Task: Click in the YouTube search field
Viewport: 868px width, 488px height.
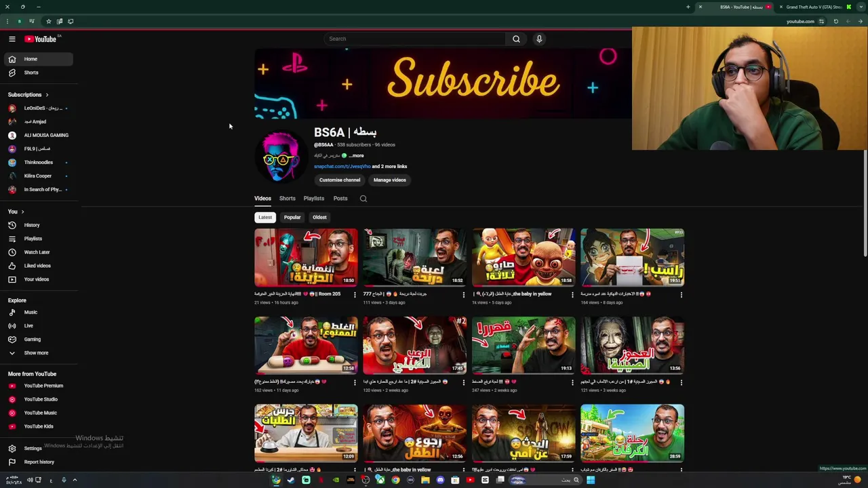Action: pos(415,39)
